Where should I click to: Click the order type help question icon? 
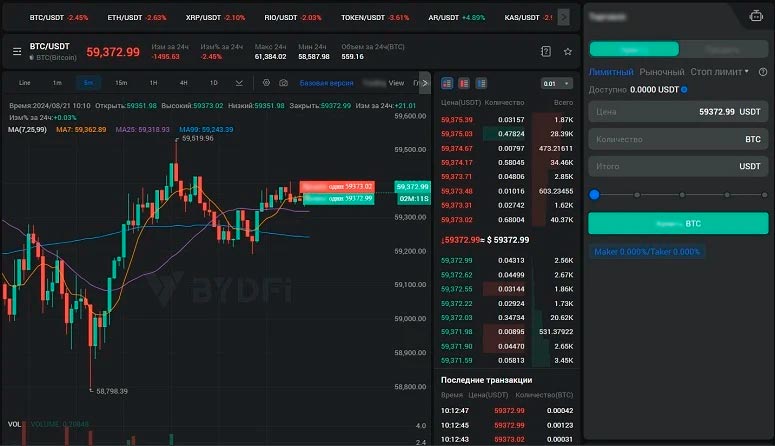pyautogui.click(x=763, y=72)
